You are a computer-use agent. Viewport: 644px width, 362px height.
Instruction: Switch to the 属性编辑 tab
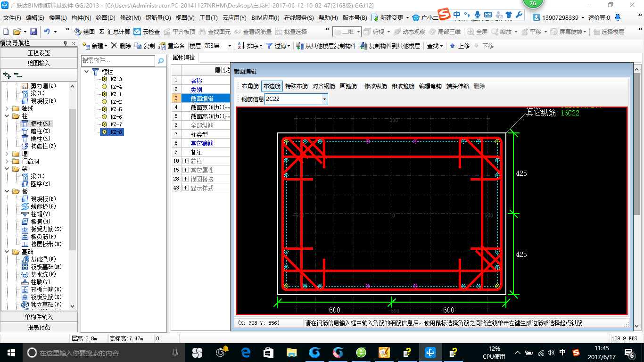pyautogui.click(x=184, y=58)
